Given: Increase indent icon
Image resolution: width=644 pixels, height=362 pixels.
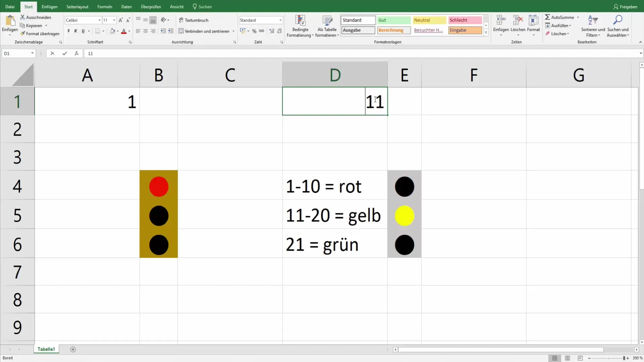Looking at the screenshot, I should click(171, 31).
